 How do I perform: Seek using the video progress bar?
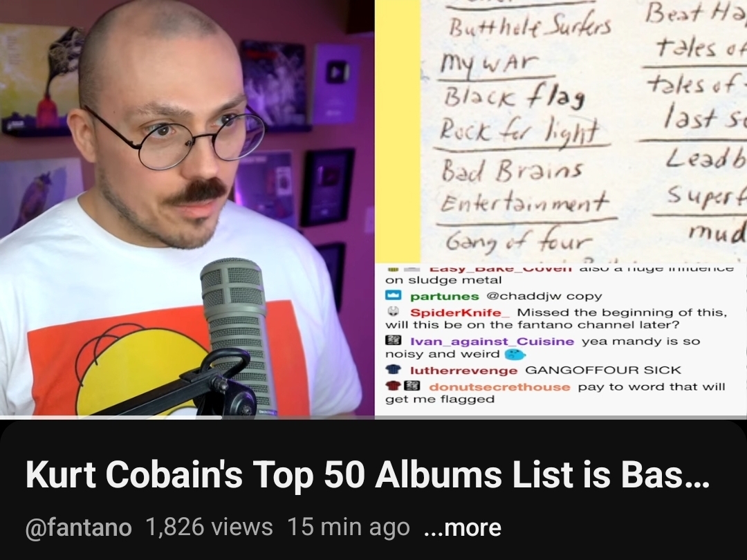(373, 418)
